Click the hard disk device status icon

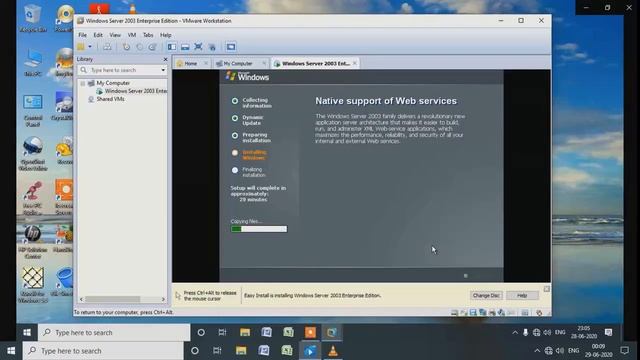point(454,313)
